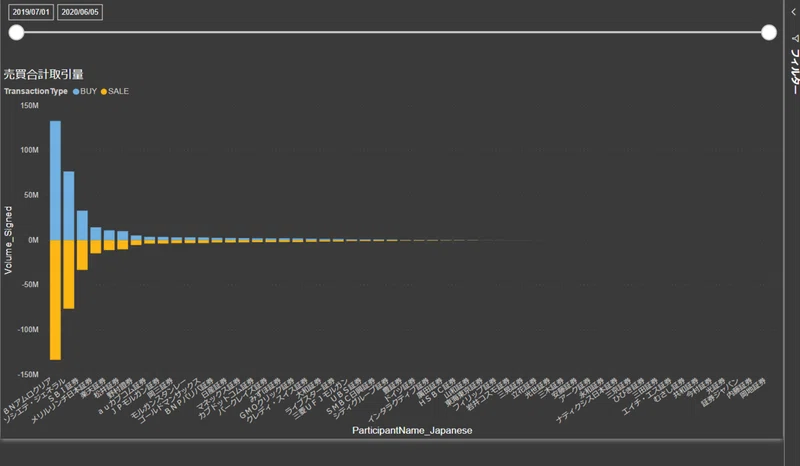Select the yellow SALE legend marker
This screenshot has width=800, height=466.
[104, 91]
